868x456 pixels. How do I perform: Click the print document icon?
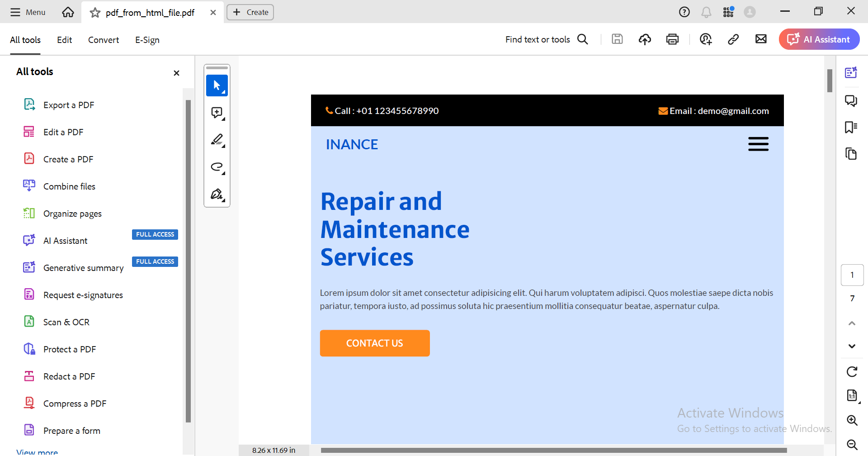[672, 39]
